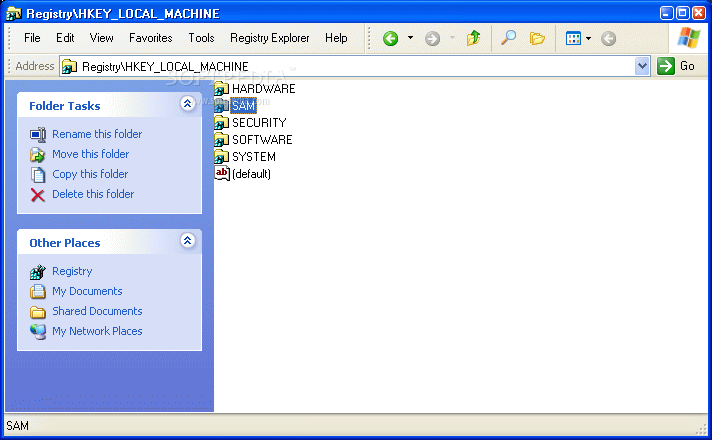Image resolution: width=712 pixels, height=440 pixels.
Task: Click the My Network Places globe icon
Action: pos(38,331)
